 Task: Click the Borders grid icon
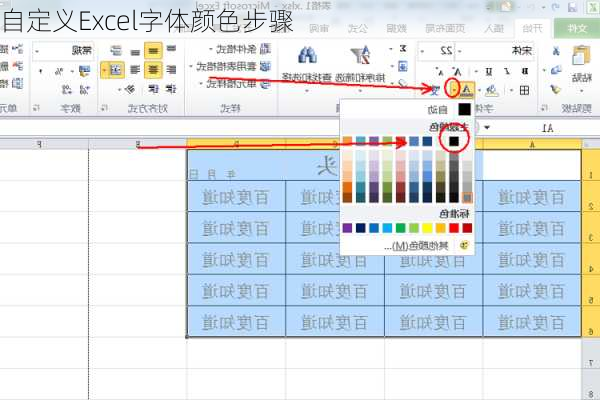[x=524, y=90]
